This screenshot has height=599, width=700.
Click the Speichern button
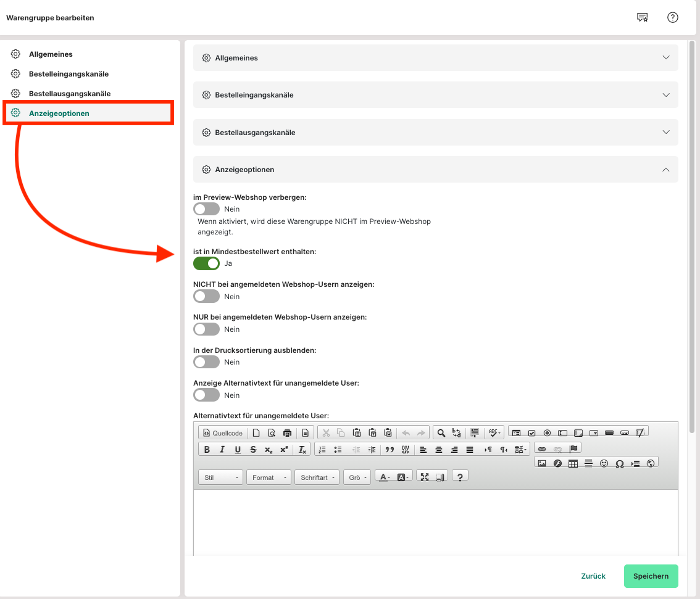tap(651, 576)
